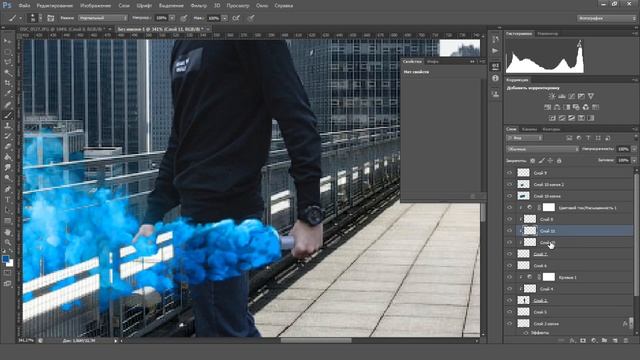Viewport: 640px width, 360px height.
Task: Open the Фильтр menu
Action: tap(199, 6)
